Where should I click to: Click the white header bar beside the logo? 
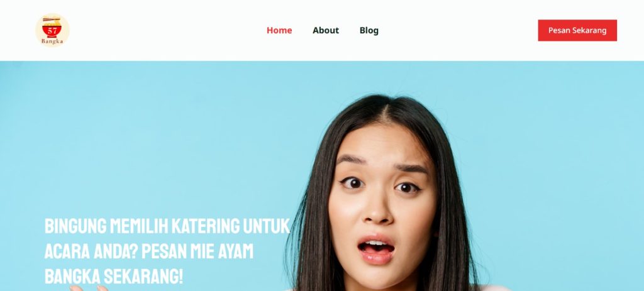pyautogui.click(x=164, y=30)
